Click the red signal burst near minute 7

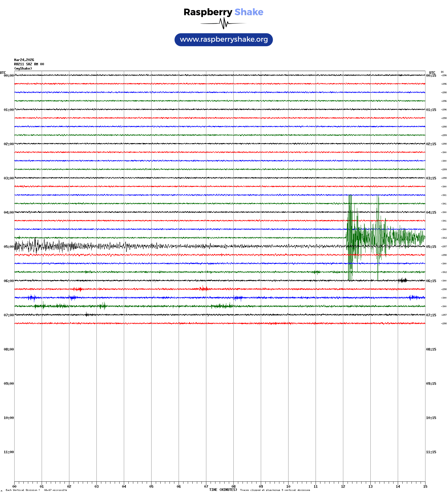coord(204,289)
